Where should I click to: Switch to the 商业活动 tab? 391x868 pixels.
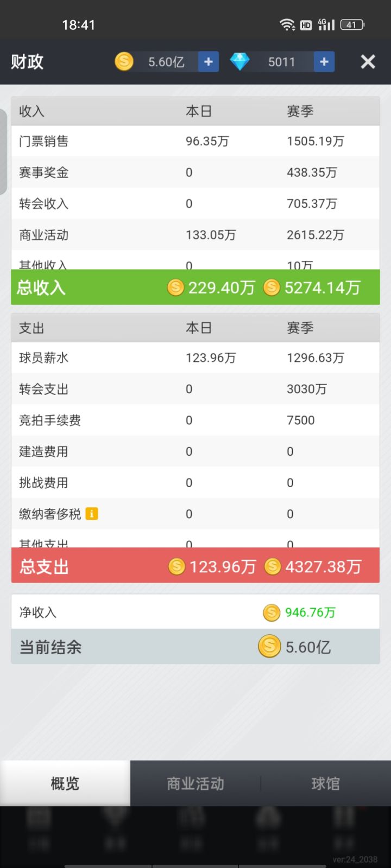pos(195,783)
